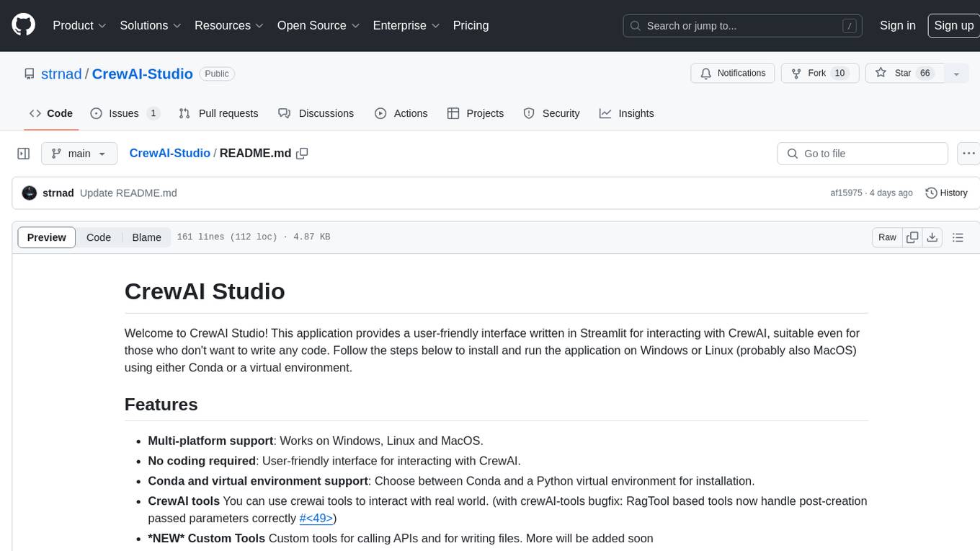
Task: Open commit af15975
Action: (x=846, y=193)
